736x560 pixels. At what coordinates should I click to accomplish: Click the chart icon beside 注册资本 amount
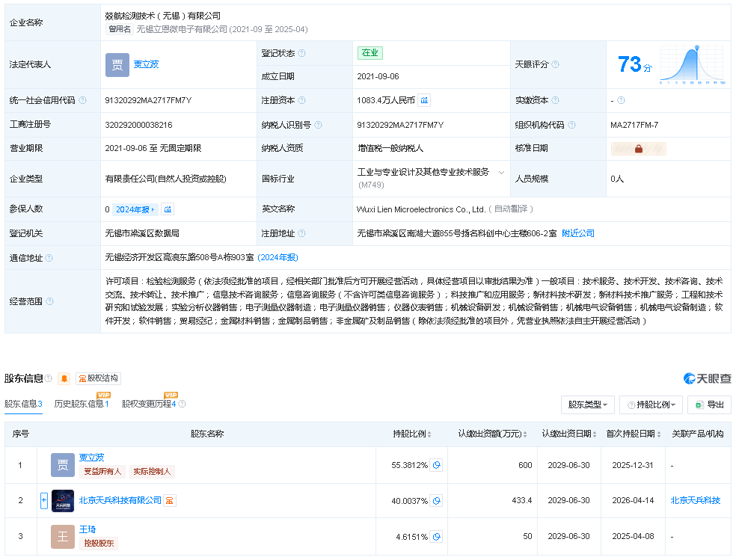pos(424,100)
